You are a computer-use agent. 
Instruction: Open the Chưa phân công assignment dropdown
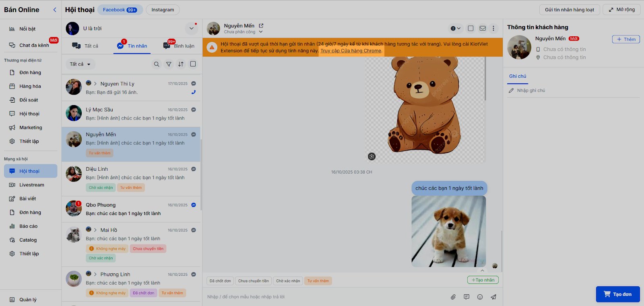243,32
